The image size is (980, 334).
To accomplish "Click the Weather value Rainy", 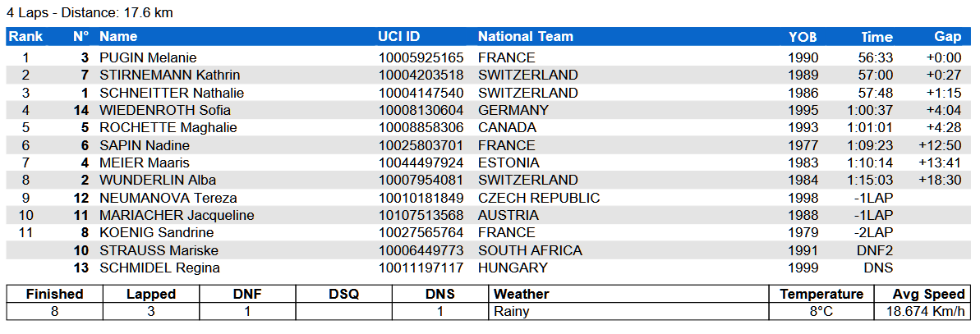I will point(512,311).
